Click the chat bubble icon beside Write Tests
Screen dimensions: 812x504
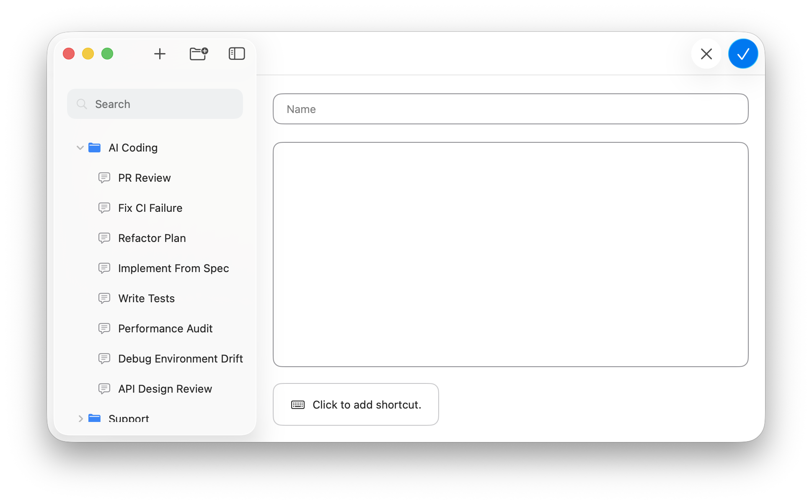click(x=104, y=298)
